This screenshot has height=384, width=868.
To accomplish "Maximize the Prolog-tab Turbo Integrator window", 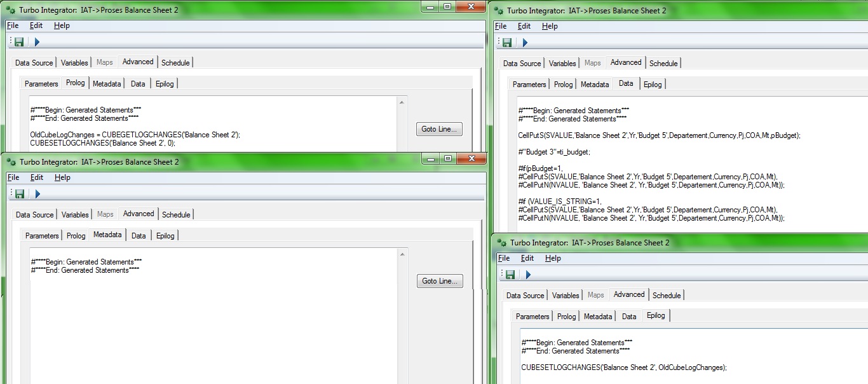I will pyautogui.click(x=447, y=6).
